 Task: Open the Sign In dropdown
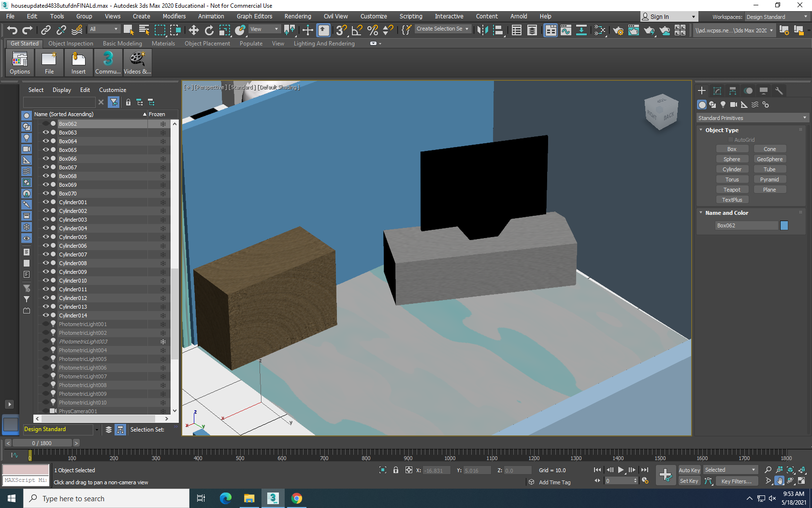(x=669, y=17)
